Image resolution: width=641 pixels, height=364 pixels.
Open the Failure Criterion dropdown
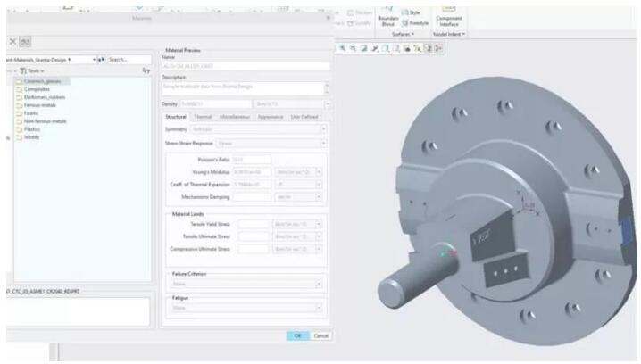coord(245,285)
